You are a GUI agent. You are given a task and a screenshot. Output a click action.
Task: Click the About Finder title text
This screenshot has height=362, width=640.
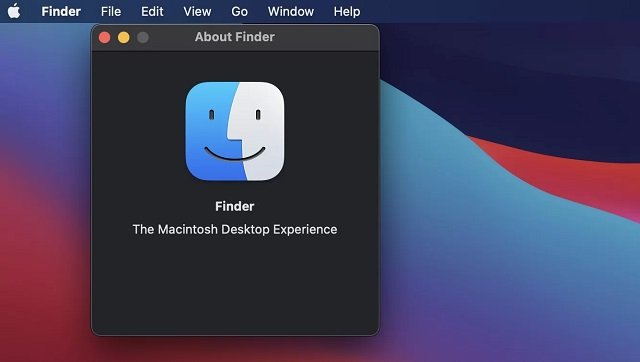pyautogui.click(x=235, y=37)
